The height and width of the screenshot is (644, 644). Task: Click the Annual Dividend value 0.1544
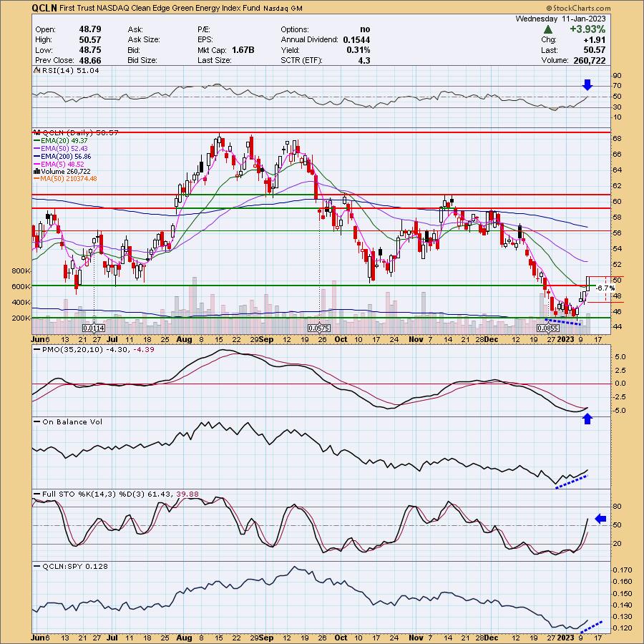click(x=356, y=40)
